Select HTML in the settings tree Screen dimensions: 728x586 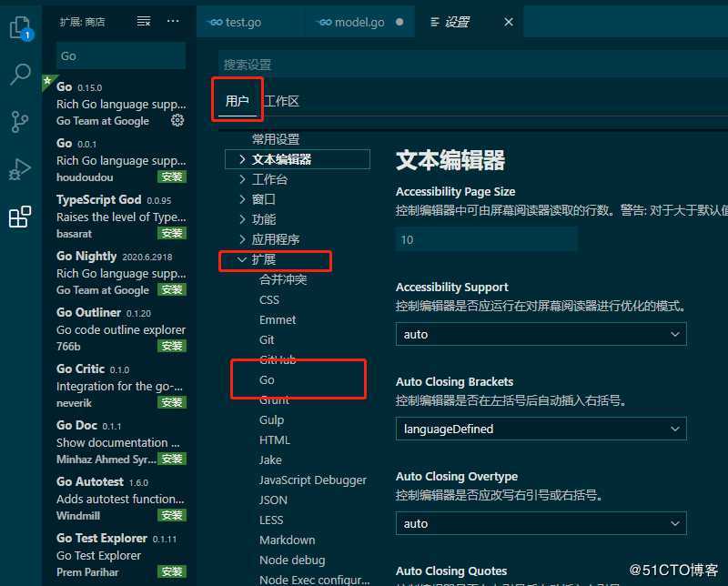coord(275,439)
